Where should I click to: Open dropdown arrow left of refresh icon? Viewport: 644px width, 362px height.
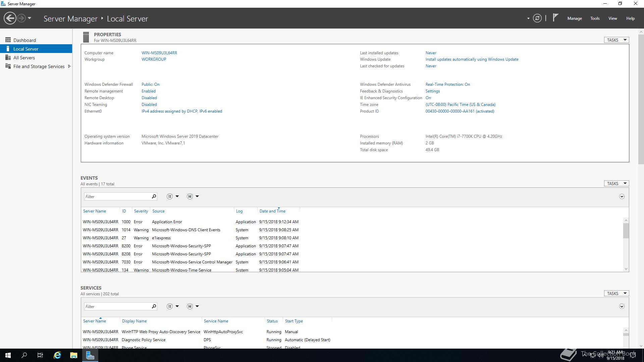[528, 18]
